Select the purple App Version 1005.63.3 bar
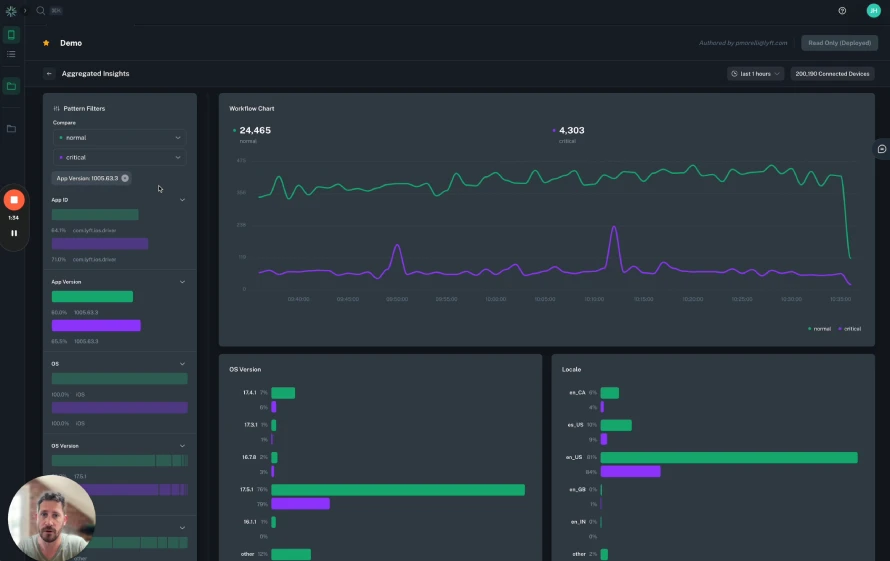Viewport: 890px width, 561px height. (96, 325)
